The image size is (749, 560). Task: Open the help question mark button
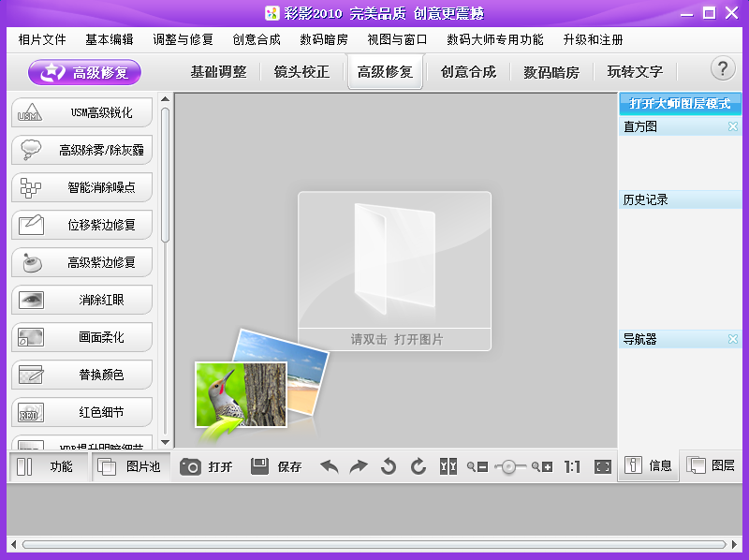coord(723,68)
